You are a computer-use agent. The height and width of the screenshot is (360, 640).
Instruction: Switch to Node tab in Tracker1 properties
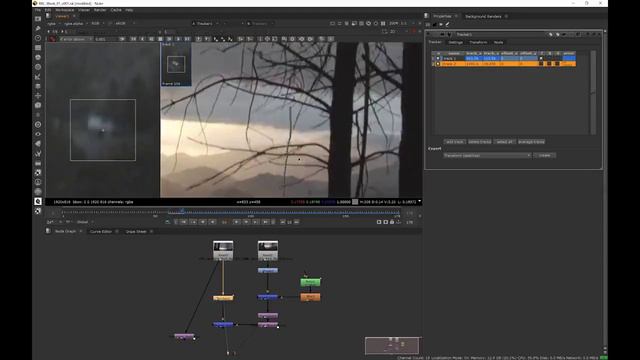click(x=498, y=42)
